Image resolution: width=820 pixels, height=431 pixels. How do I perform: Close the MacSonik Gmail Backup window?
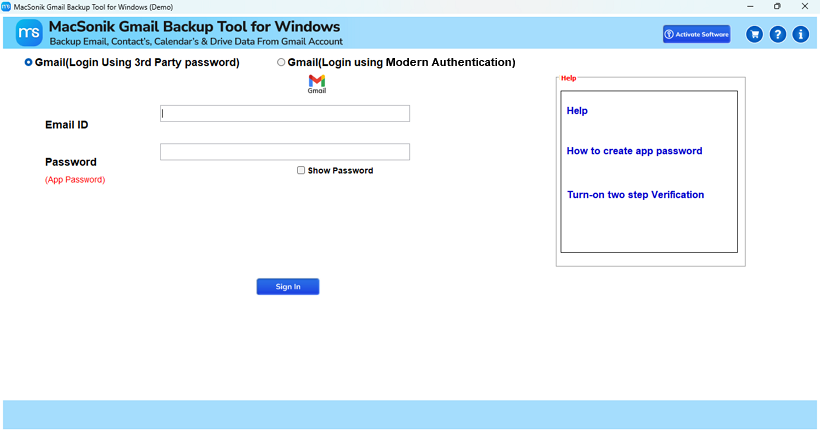coord(805,7)
